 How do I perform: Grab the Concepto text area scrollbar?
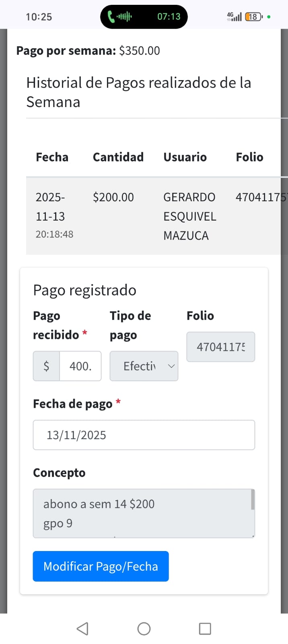click(x=253, y=500)
